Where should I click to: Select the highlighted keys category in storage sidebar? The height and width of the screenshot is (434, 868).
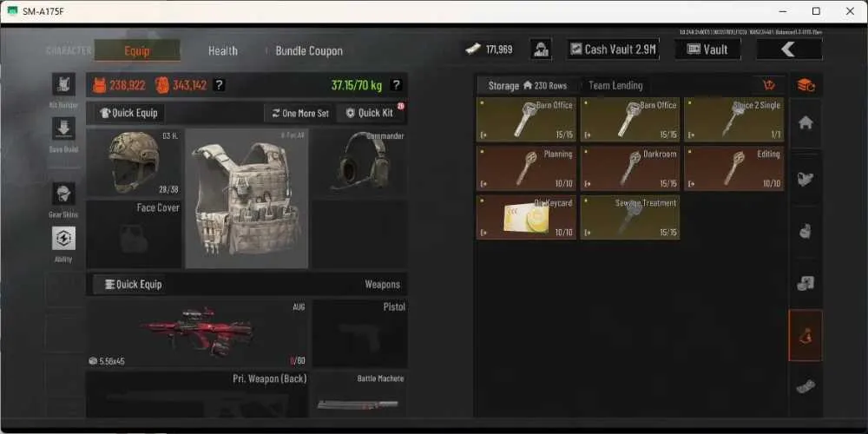(806, 335)
